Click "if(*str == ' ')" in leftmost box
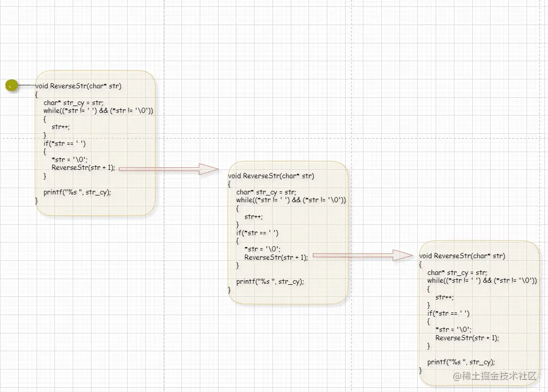This screenshot has height=392, width=548. pyautogui.click(x=65, y=143)
